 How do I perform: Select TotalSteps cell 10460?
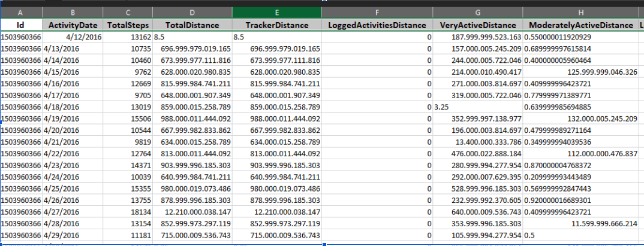click(x=128, y=60)
